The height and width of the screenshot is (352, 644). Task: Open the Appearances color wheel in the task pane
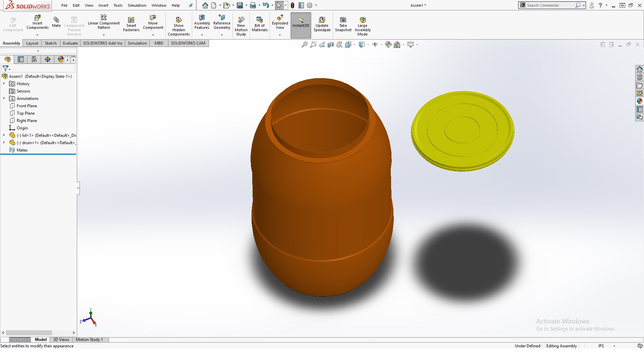click(x=639, y=101)
